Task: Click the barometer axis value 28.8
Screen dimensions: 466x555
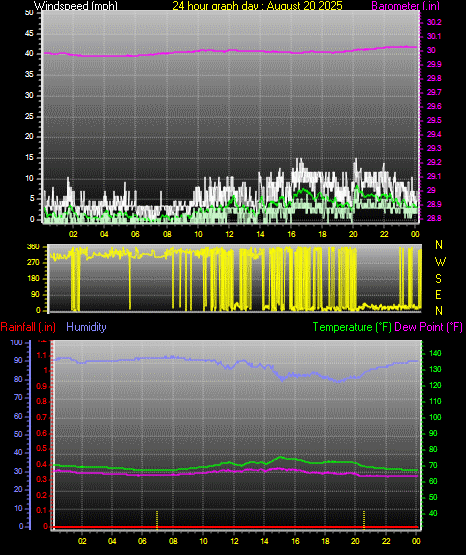Action: coord(434,218)
